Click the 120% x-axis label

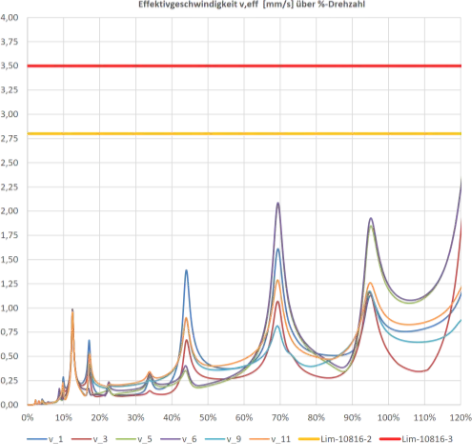(x=461, y=417)
